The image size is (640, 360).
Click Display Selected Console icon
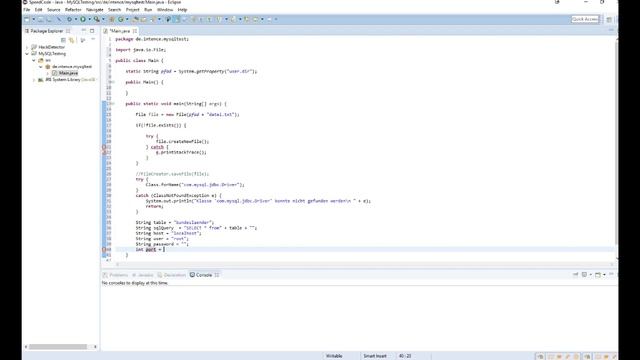584,275
